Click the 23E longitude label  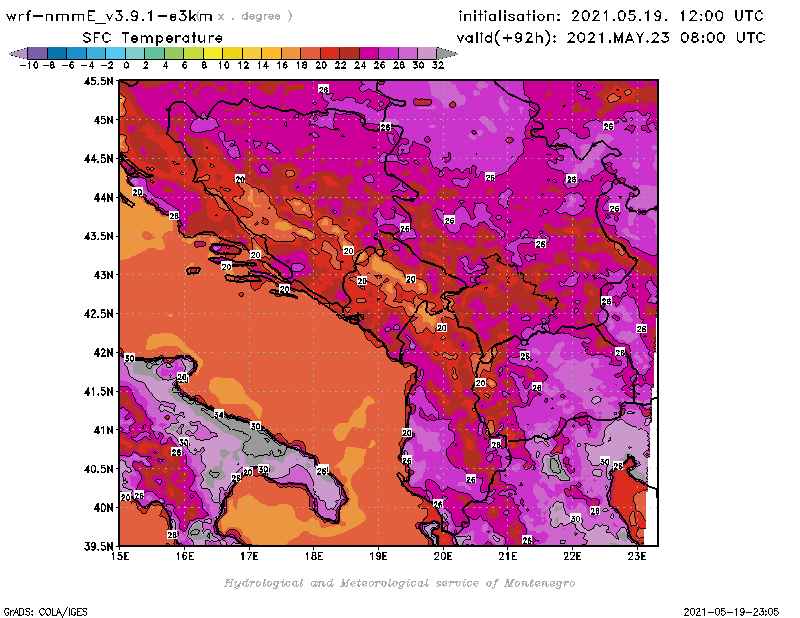(x=637, y=556)
